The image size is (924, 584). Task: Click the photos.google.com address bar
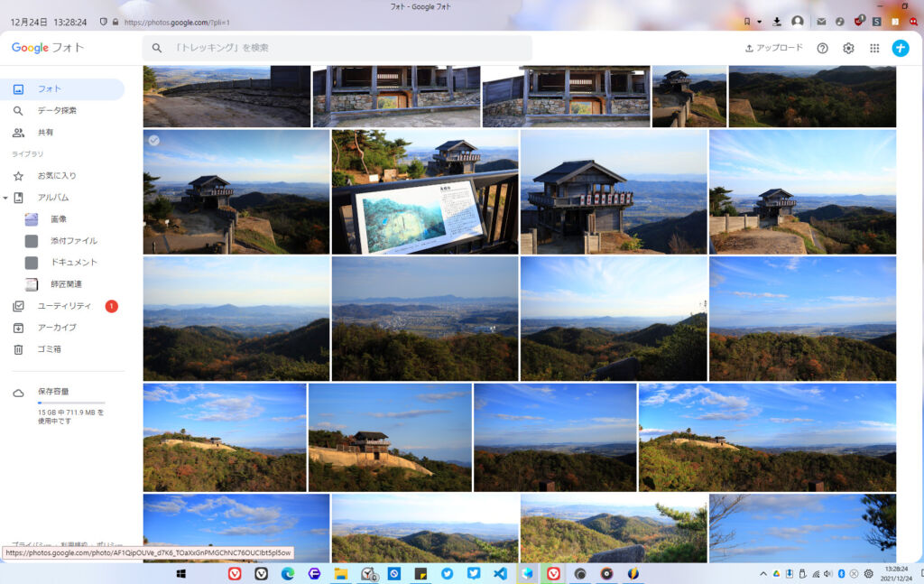(177, 23)
